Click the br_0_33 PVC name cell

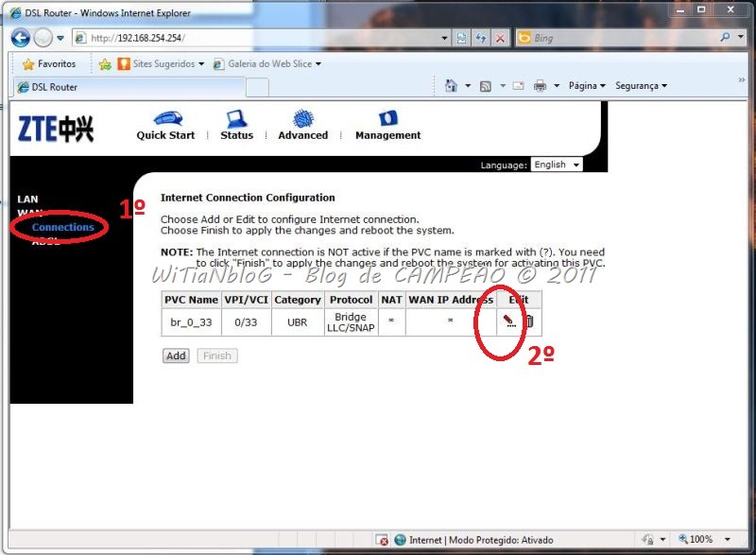pos(192,322)
